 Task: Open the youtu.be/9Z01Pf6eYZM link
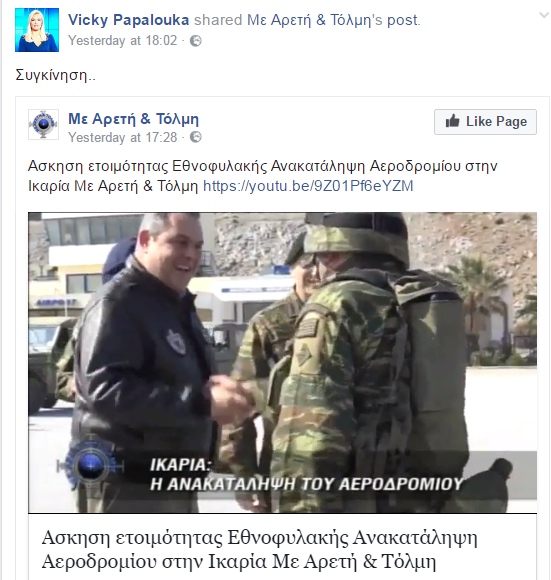pyautogui.click(x=308, y=186)
